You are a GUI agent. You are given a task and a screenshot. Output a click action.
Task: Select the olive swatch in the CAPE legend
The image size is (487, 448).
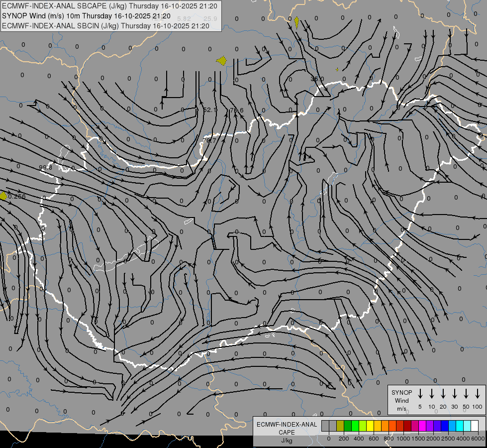(x=340, y=426)
